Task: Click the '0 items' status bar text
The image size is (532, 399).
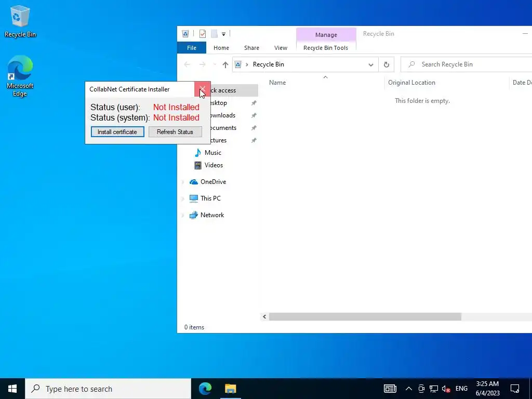Action: click(194, 327)
